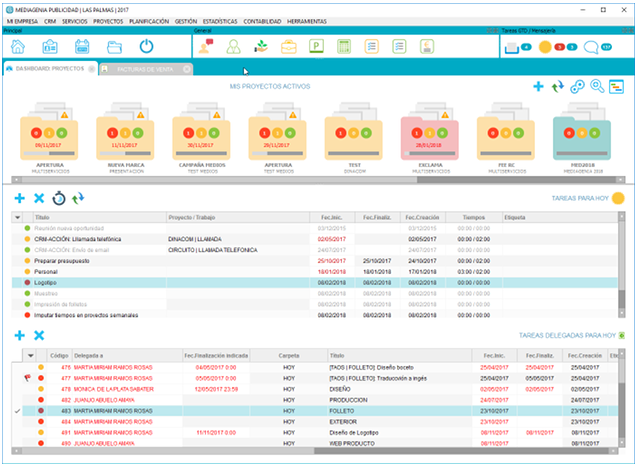Click the green parking P icon

tap(316, 46)
